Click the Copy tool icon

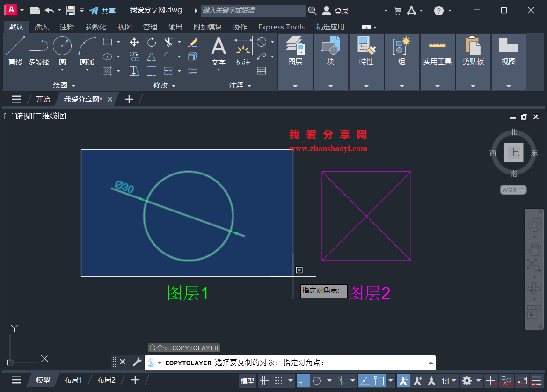pos(134,57)
